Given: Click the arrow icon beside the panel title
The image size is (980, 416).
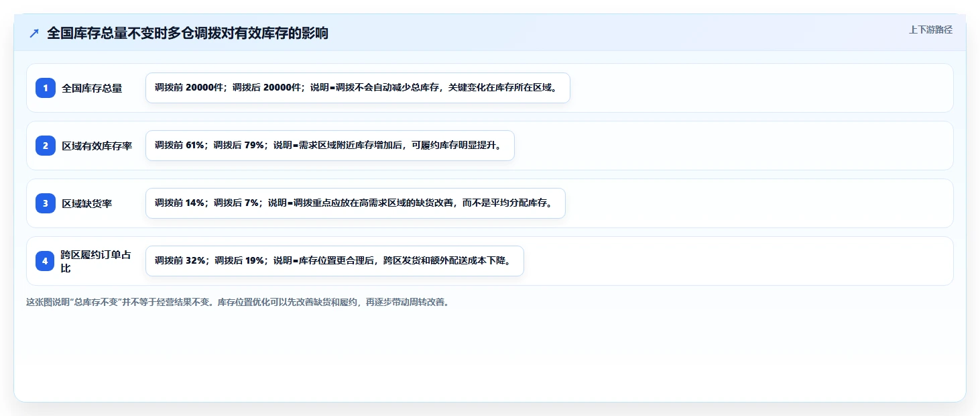Looking at the screenshot, I should pyautogui.click(x=34, y=34).
